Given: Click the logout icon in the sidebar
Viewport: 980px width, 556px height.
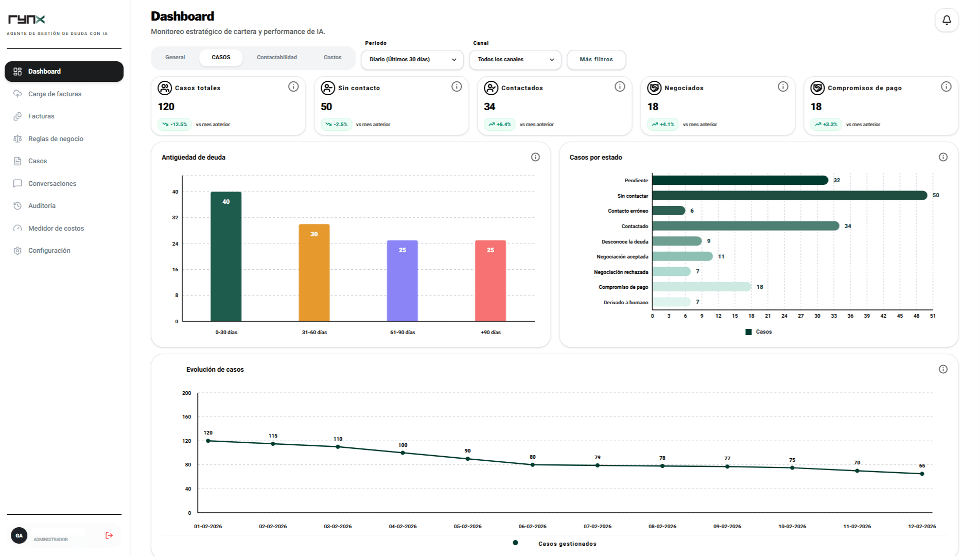Looking at the screenshot, I should (x=109, y=535).
